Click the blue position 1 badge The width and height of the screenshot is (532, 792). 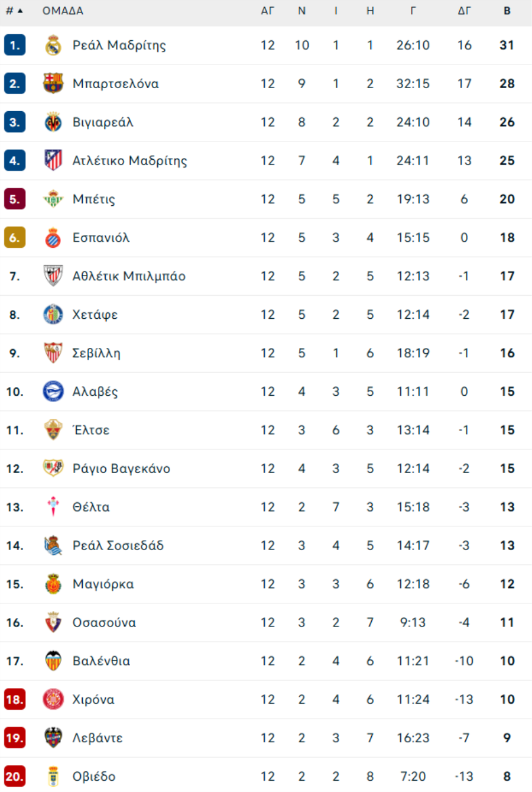click(14, 46)
